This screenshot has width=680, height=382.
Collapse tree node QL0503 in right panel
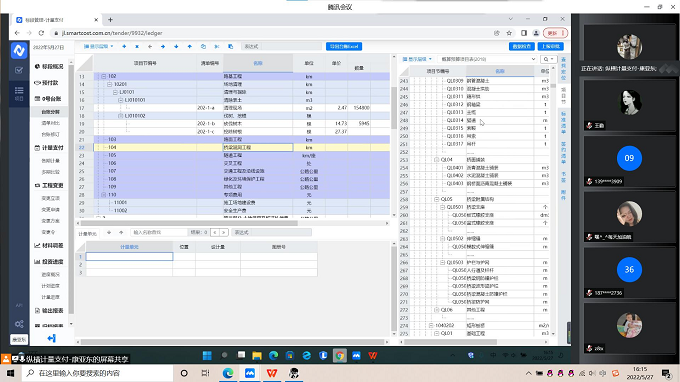point(442,262)
